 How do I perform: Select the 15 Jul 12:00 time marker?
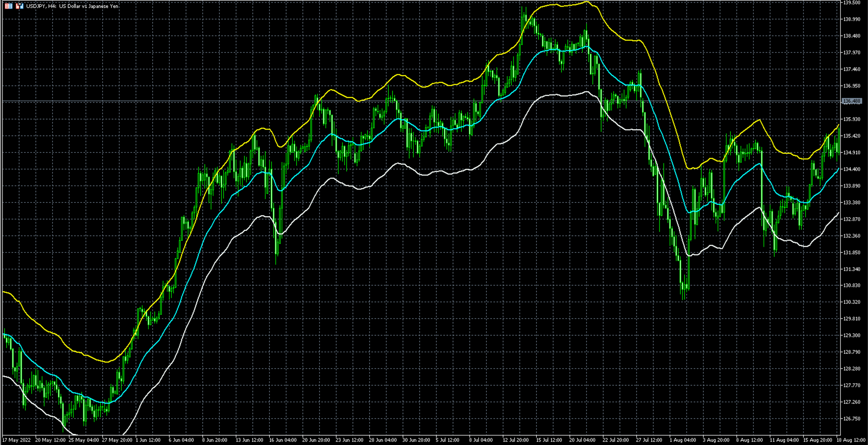tap(549, 440)
